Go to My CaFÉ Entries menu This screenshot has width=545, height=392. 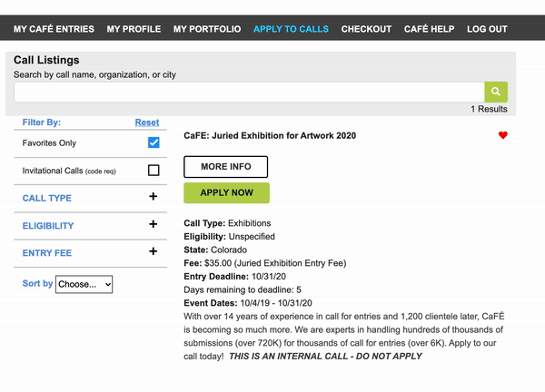point(54,29)
